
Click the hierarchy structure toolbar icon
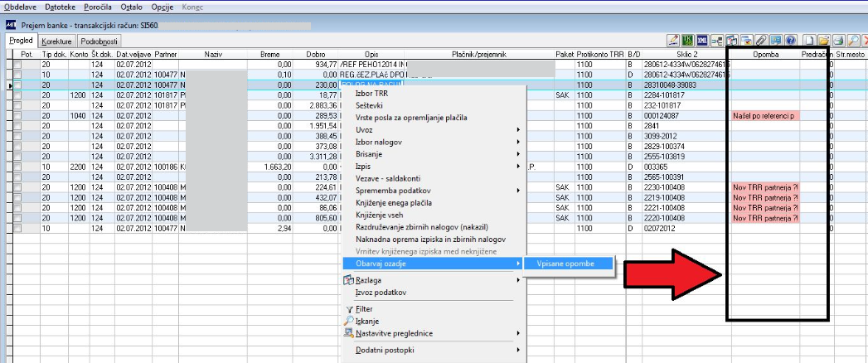pos(717,41)
